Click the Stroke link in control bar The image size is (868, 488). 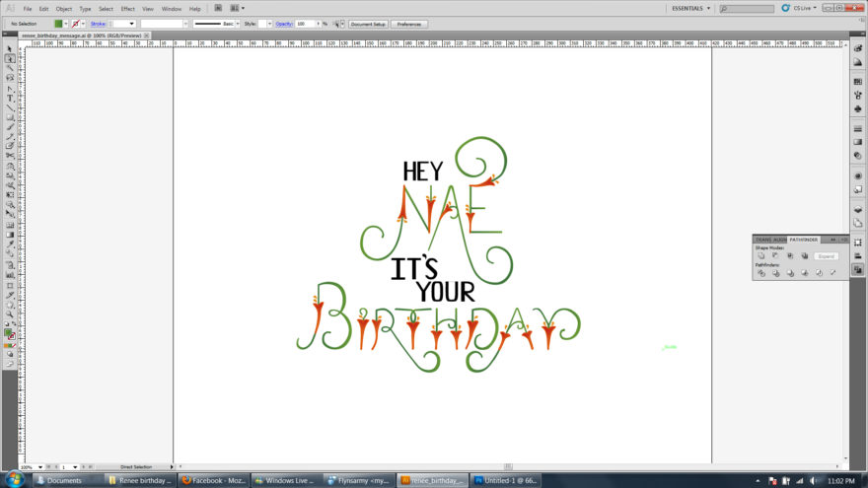(98, 24)
